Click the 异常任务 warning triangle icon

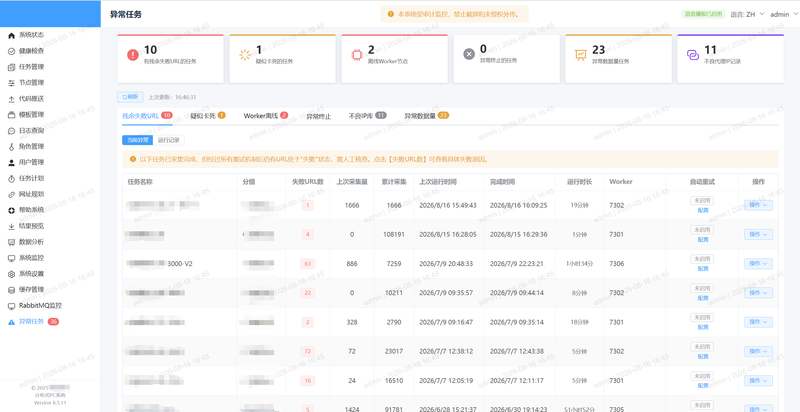coord(11,322)
